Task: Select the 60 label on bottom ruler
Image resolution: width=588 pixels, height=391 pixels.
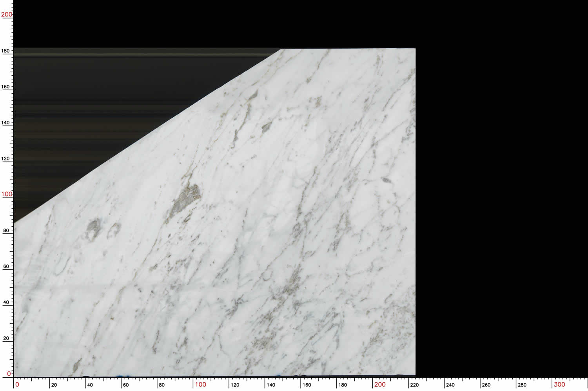Action: click(x=126, y=385)
